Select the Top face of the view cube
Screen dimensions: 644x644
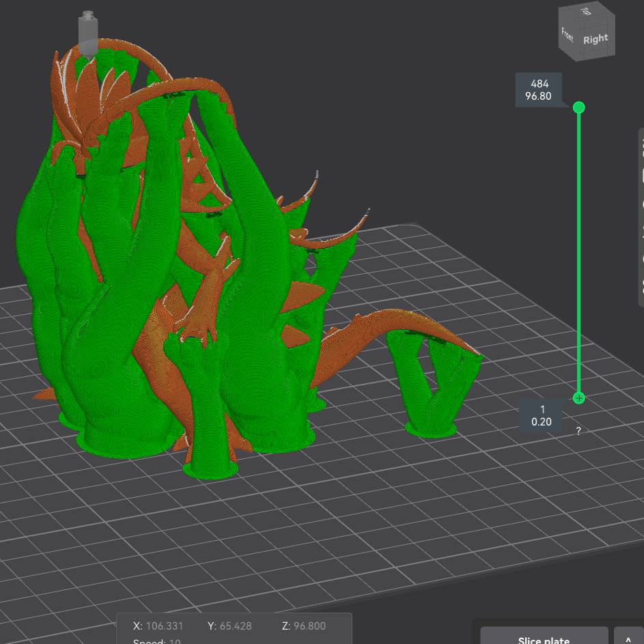[x=587, y=11]
